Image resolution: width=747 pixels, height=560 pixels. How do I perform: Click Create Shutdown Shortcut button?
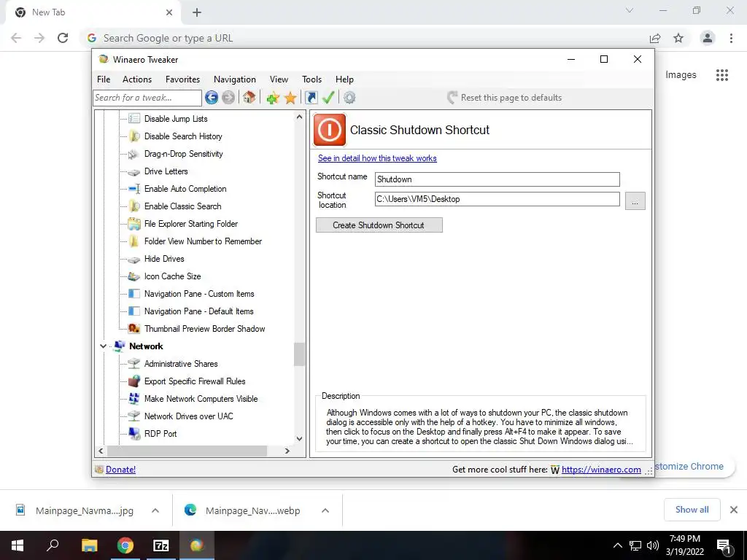coord(379,225)
